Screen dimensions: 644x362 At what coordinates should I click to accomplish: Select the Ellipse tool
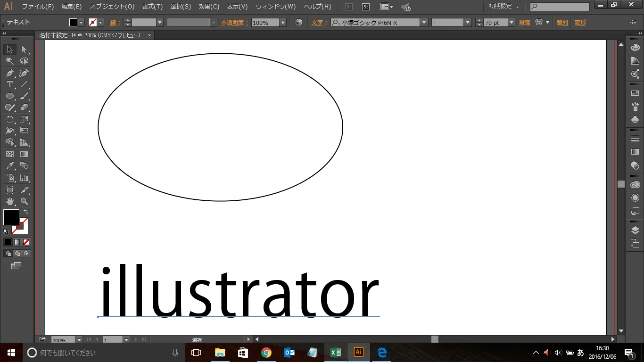[x=9, y=96]
